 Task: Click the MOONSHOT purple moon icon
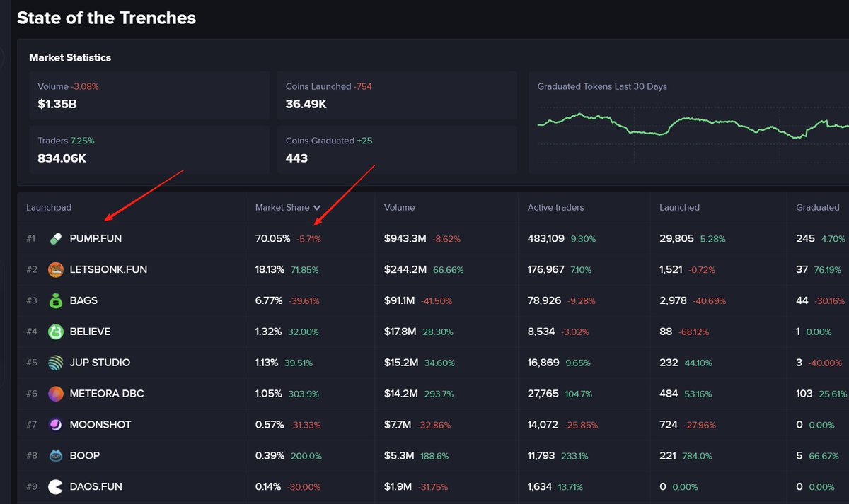click(x=56, y=425)
